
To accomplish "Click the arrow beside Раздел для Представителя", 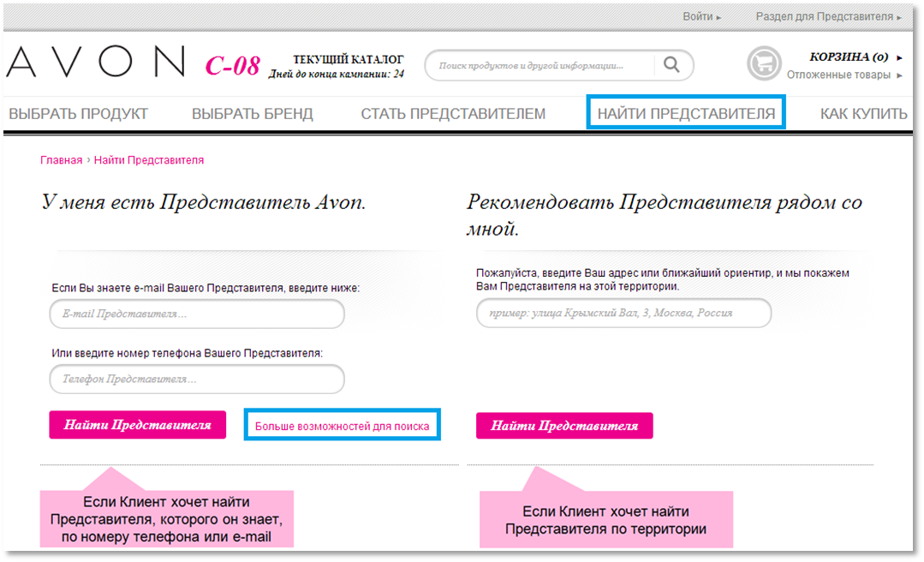I will pyautogui.click(x=898, y=18).
